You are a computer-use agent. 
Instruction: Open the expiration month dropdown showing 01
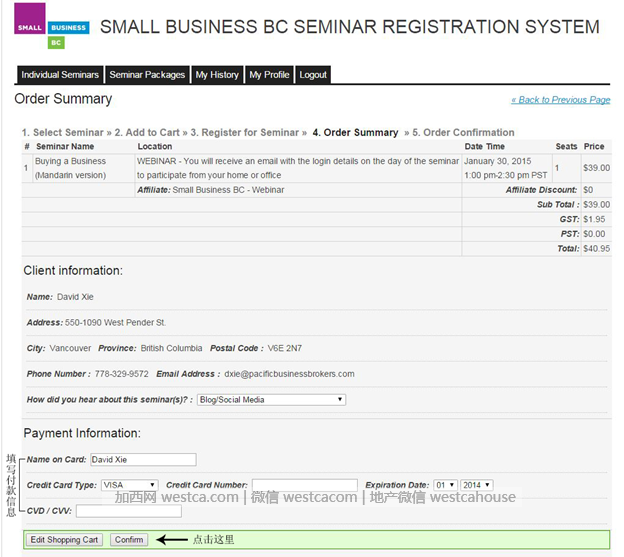point(445,485)
